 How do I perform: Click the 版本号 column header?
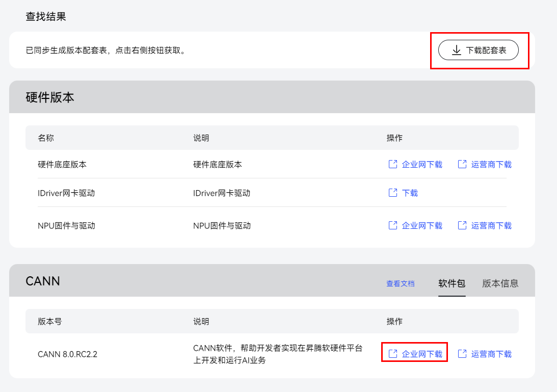pos(50,322)
